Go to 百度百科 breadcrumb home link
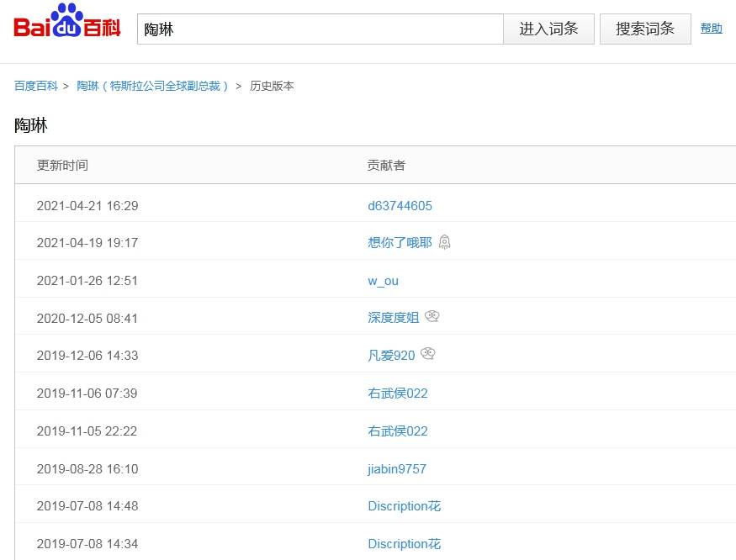This screenshot has width=736, height=560. point(36,86)
